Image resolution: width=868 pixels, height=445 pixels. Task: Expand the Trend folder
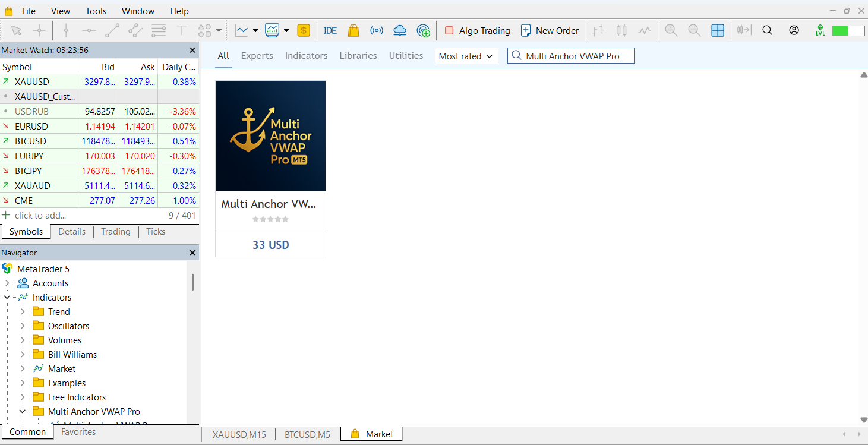pyautogui.click(x=23, y=312)
